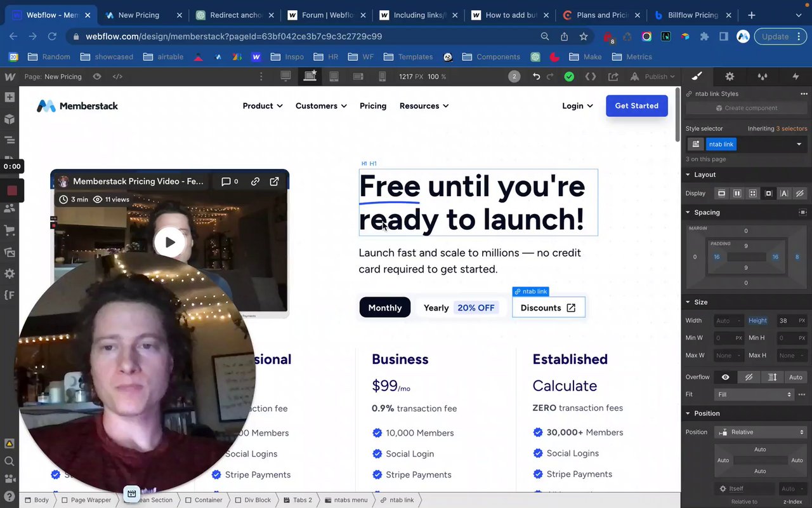
Task: Click right margin value 8
Action: [797, 257]
